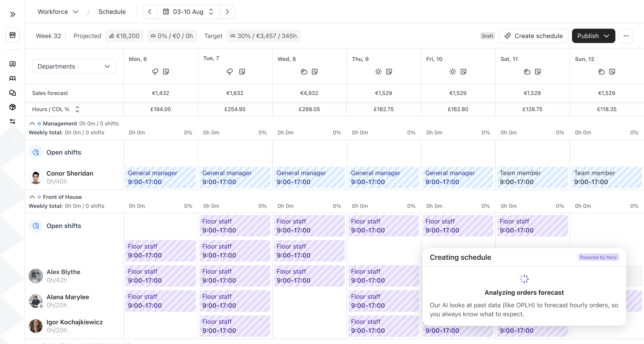The image size is (644, 344).
Task: Open Conor Sheridan's profile avatar
Action: [x=36, y=177]
